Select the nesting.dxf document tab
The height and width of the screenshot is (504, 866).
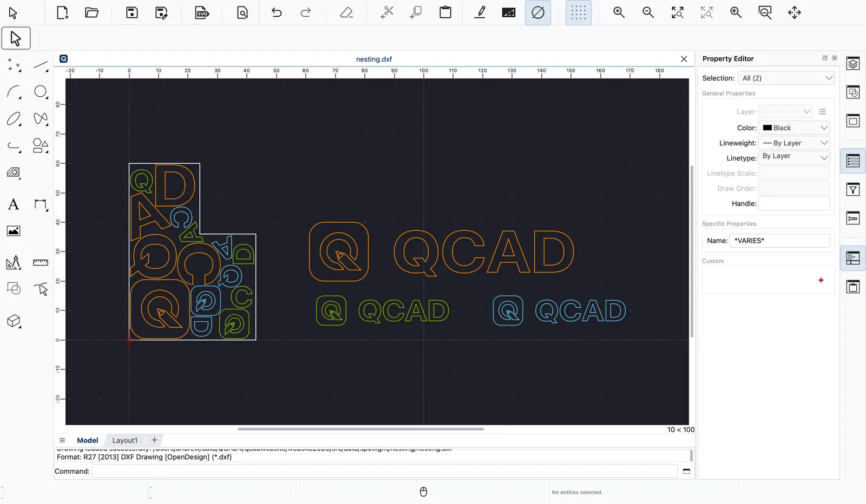click(x=374, y=59)
